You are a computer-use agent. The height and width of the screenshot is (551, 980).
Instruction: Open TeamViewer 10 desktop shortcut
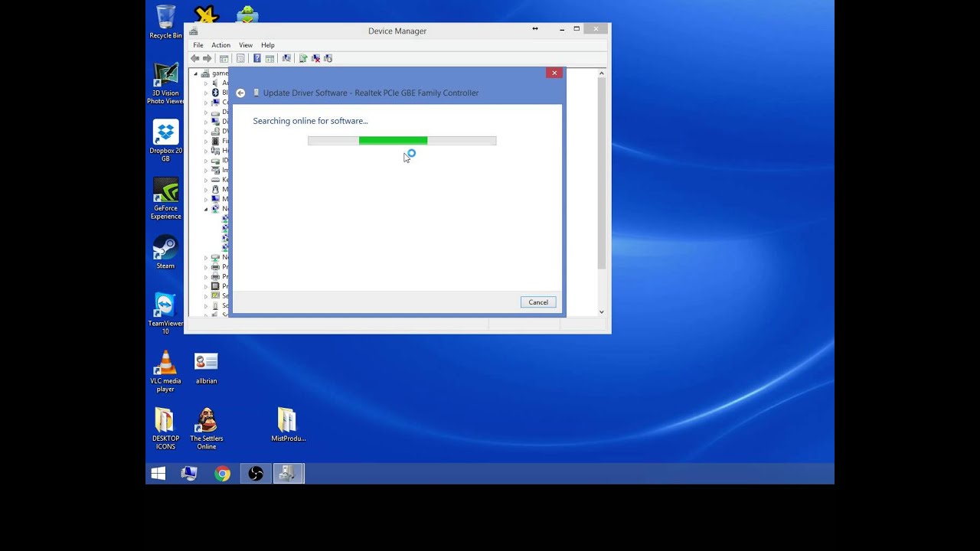click(x=165, y=313)
